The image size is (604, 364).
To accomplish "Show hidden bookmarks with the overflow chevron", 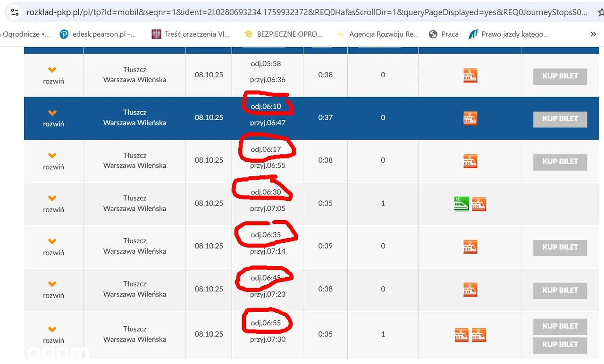I will click(x=593, y=34).
